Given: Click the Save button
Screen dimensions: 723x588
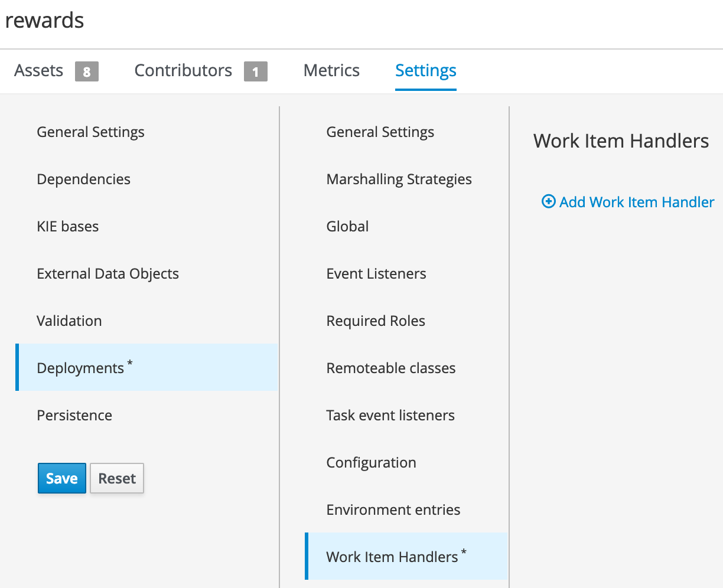Looking at the screenshot, I should (62, 478).
